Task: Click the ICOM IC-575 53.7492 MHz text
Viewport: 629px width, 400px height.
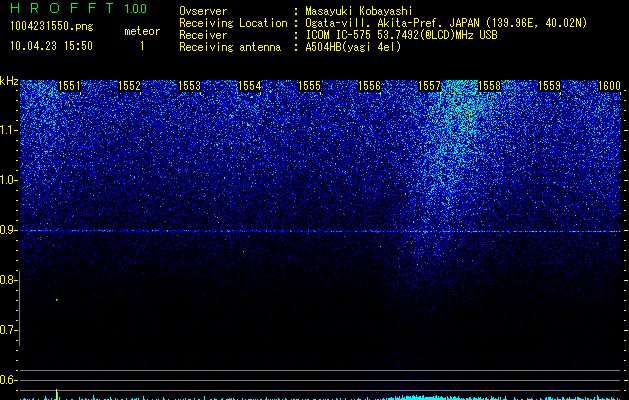Action: tap(401, 35)
